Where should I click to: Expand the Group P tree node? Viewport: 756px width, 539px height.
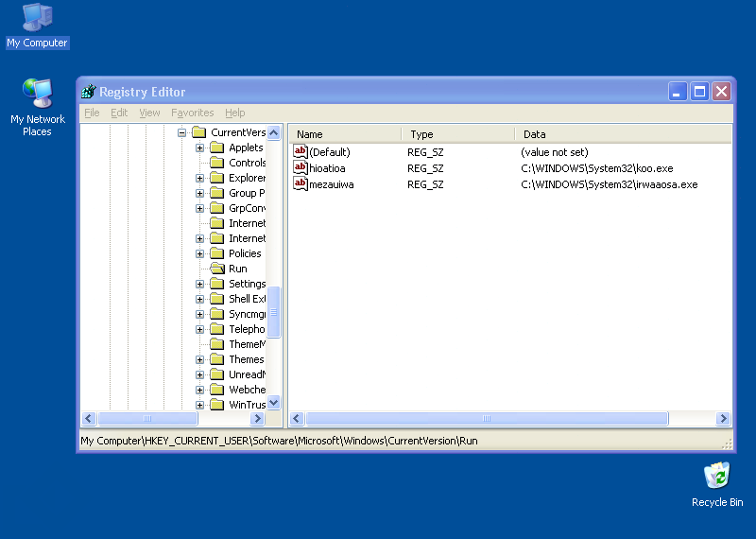[x=199, y=193]
